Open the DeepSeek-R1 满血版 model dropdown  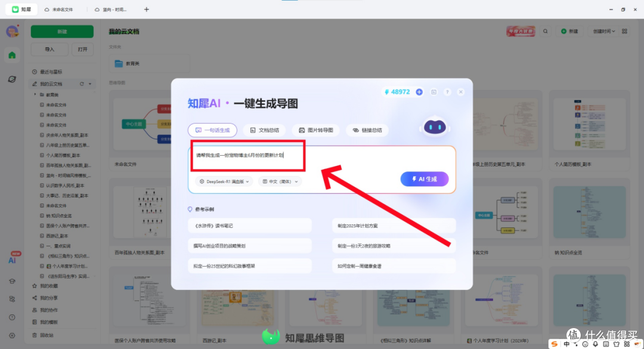coord(224,181)
